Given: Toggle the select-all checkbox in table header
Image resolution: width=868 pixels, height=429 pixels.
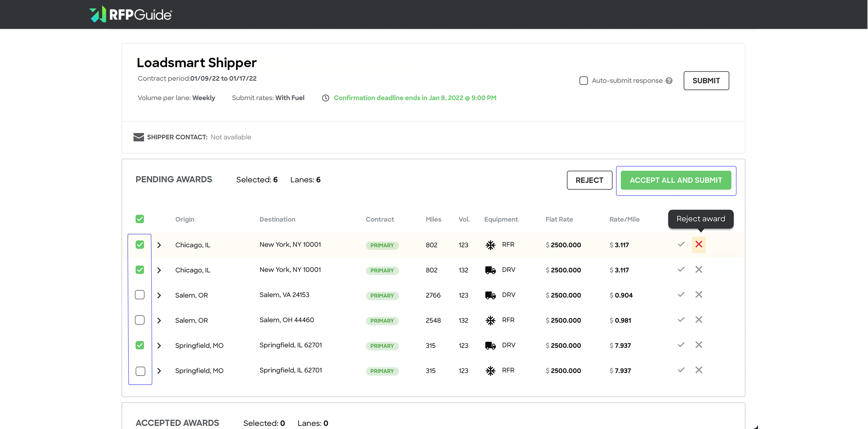Looking at the screenshot, I should click(140, 219).
